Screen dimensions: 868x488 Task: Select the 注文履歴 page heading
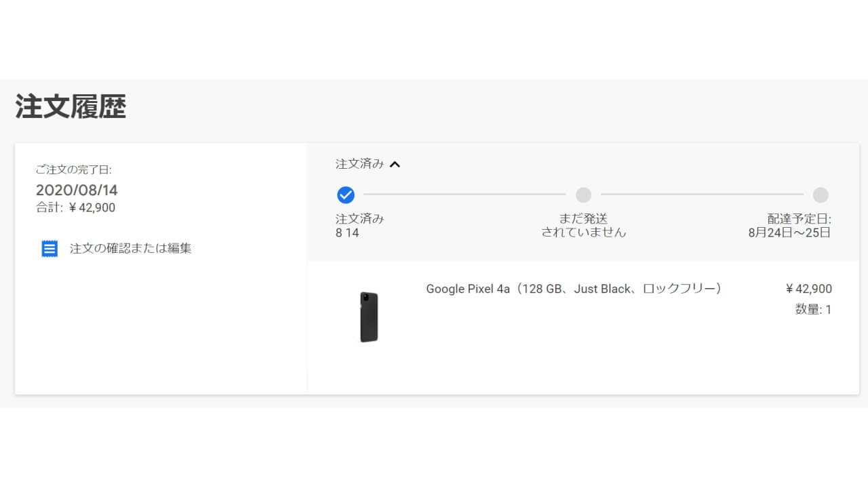[x=71, y=107]
